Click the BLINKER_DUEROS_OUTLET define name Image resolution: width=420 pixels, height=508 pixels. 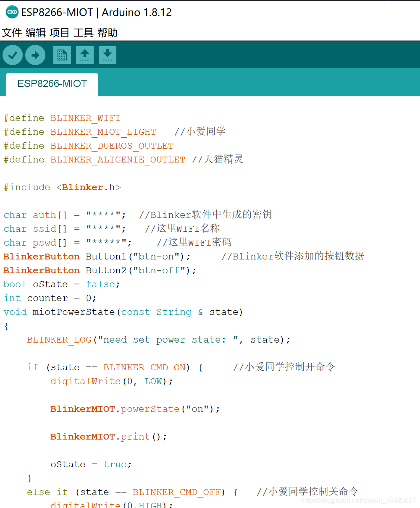pyautogui.click(x=112, y=146)
